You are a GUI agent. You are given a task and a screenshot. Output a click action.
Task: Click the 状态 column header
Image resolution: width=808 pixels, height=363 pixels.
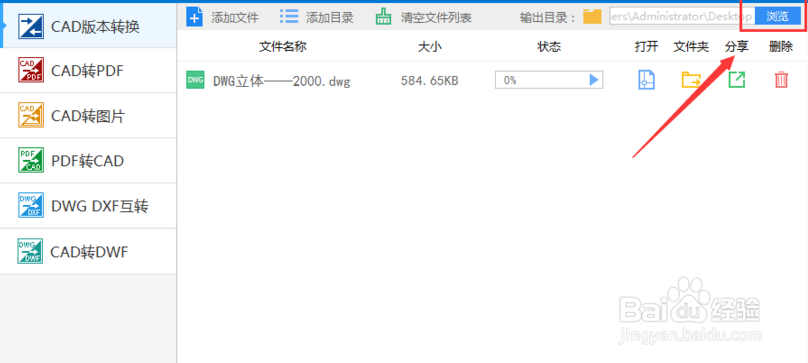coord(549,47)
